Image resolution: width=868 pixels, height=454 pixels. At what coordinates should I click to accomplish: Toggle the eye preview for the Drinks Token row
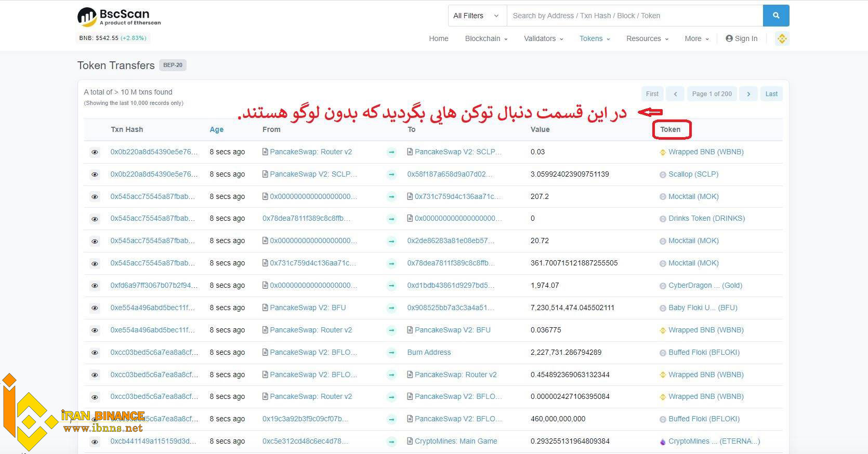(95, 219)
